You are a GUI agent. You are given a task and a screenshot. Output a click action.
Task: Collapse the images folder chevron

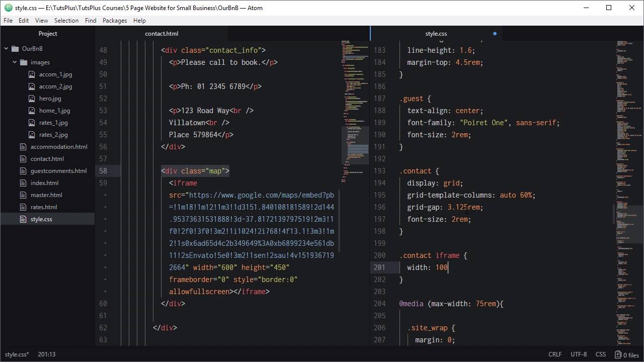click(x=15, y=62)
